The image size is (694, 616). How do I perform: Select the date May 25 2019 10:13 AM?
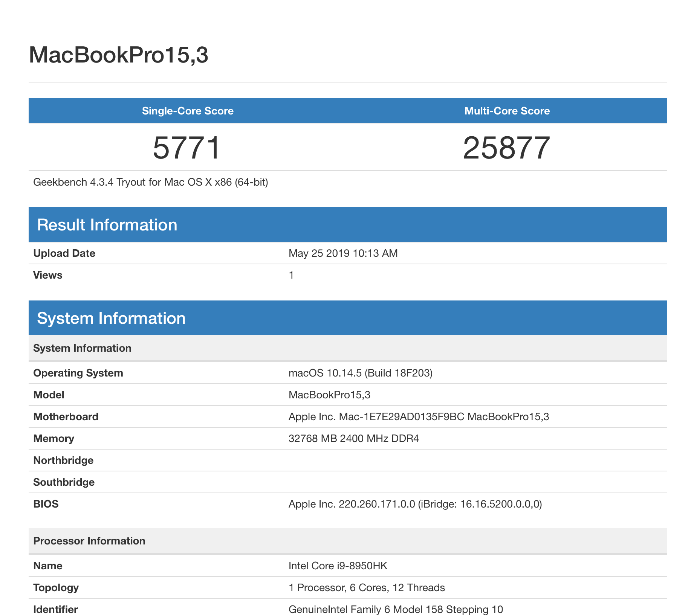click(x=343, y=253)
